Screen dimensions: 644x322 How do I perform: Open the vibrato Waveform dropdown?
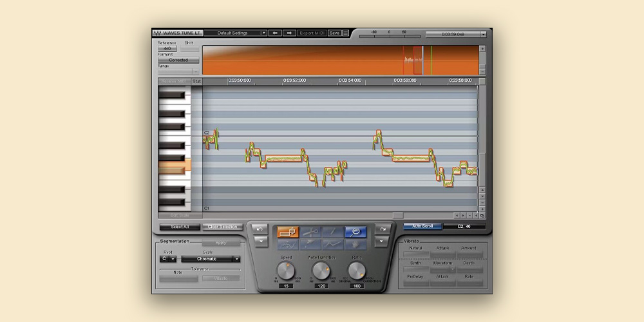point(443,269)
